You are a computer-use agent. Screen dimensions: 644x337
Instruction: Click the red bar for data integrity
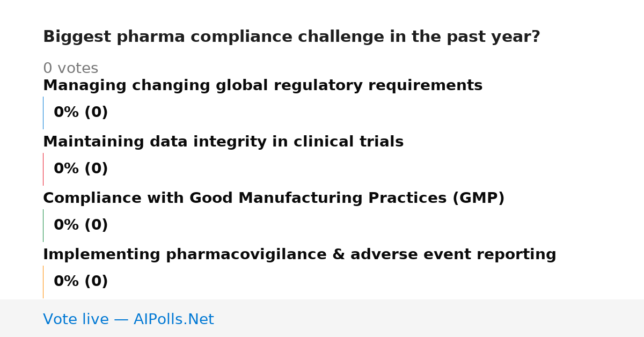pos(43,169)
